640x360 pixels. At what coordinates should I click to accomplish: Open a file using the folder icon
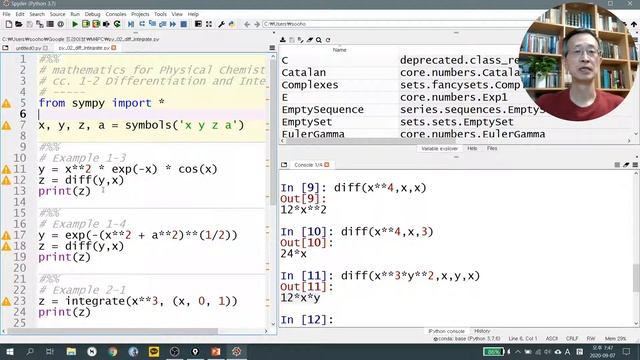[x=19, y=24]
